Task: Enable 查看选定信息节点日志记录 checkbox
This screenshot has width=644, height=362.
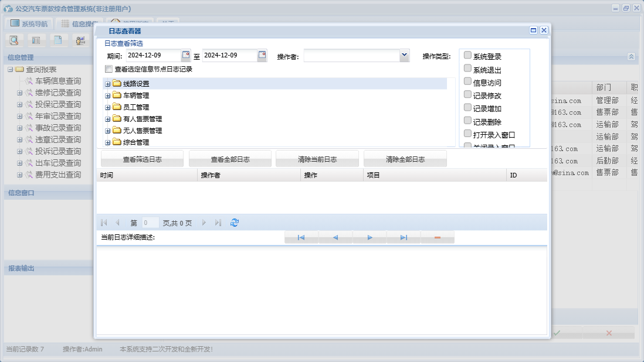Action: click(x=109, y=69)
